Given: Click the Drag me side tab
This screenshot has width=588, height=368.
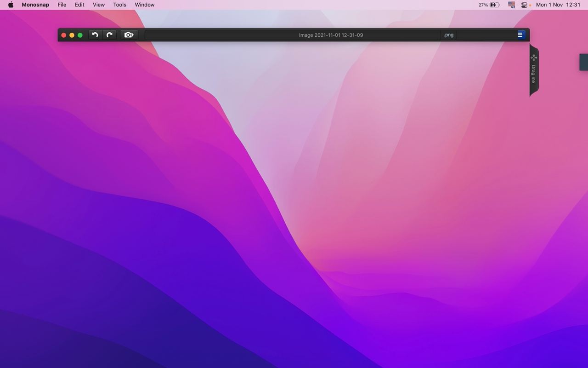Looking at the screenshot, I should point(534,70).
